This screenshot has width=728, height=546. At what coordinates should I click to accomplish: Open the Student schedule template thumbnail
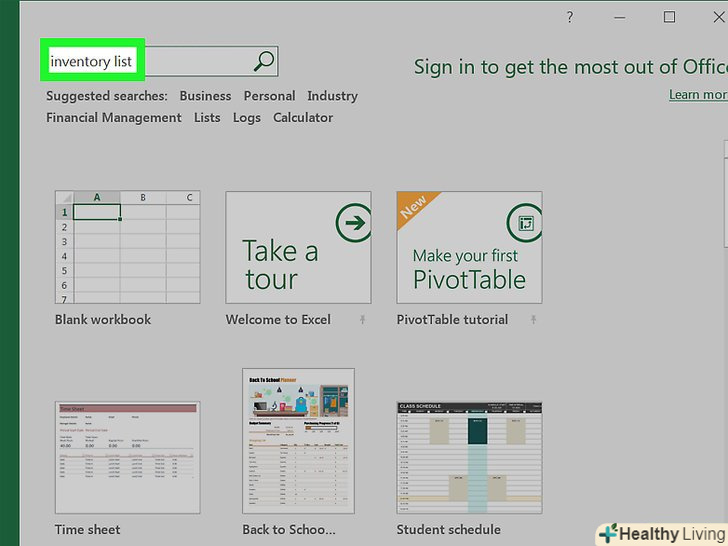tap(469, 458)
